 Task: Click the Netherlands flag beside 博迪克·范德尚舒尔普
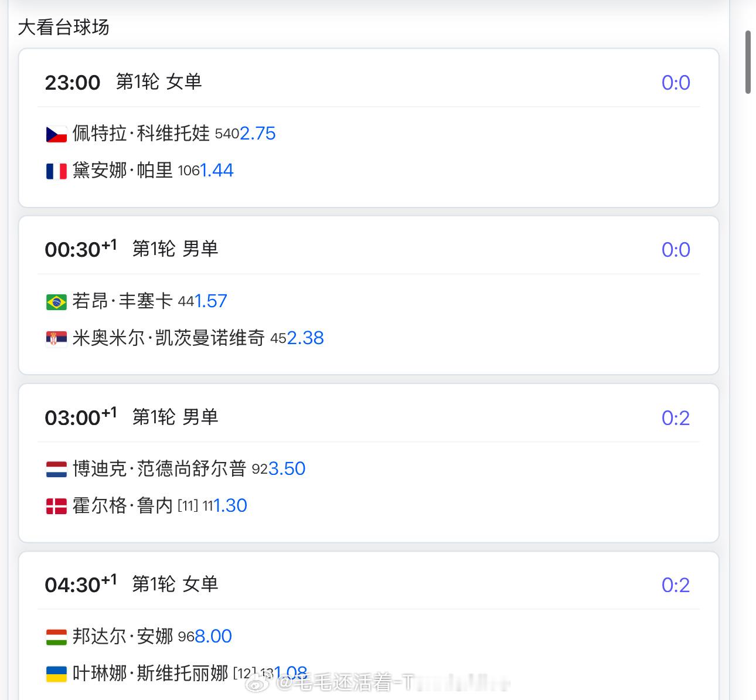point(56,470)
